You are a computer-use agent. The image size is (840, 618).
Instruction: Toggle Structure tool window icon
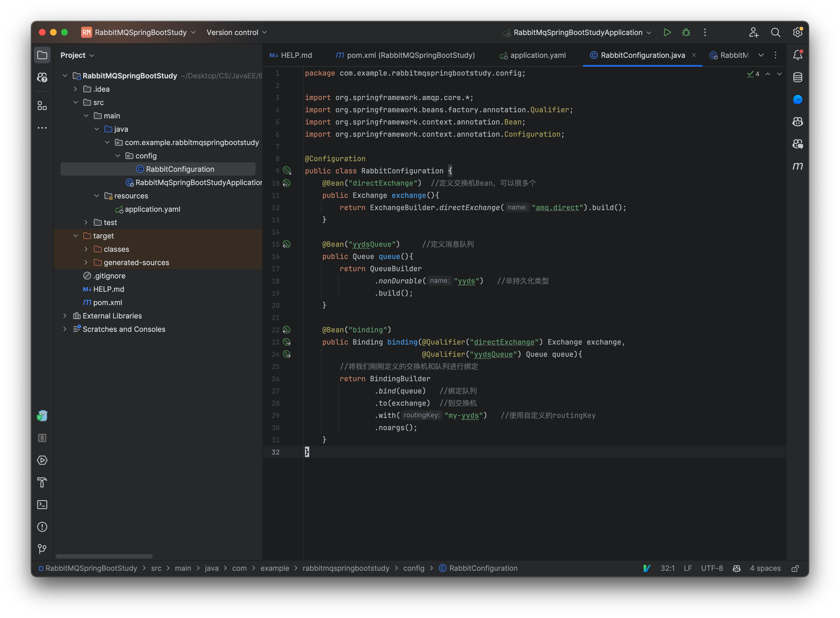42,106
